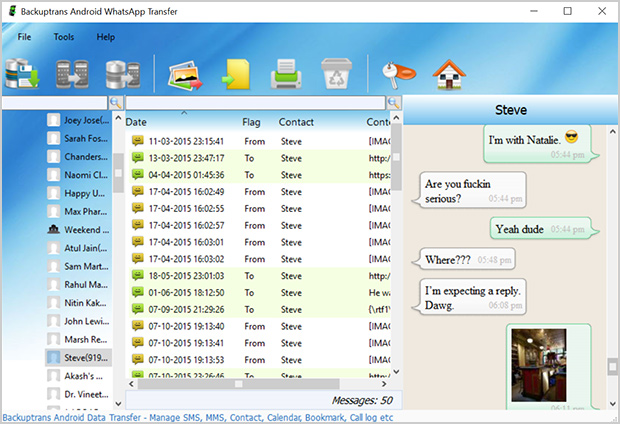Select contact Max Phar... in list
Viewport: 620px width, 424px height.
point(78,211)
